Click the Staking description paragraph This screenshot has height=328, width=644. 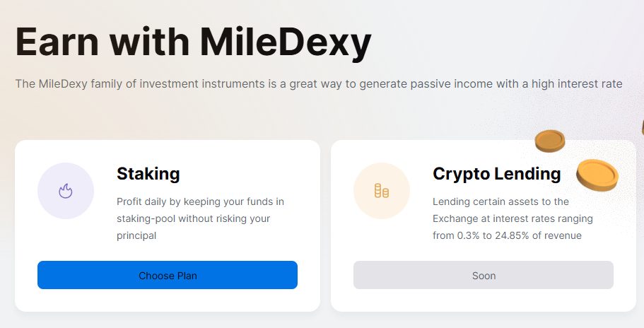200,218
